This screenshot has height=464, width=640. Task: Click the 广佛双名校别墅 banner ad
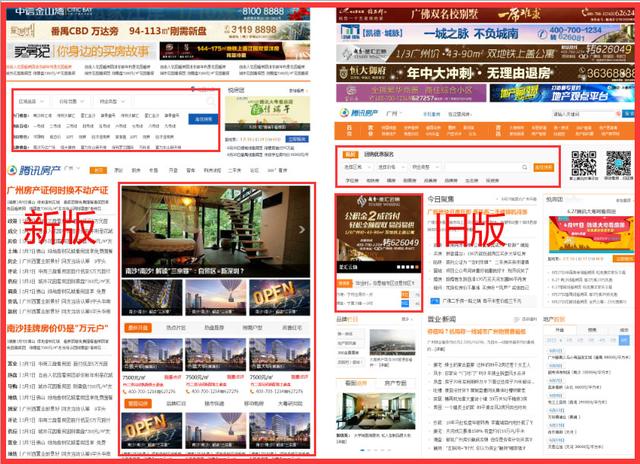[x=485, y=15]
